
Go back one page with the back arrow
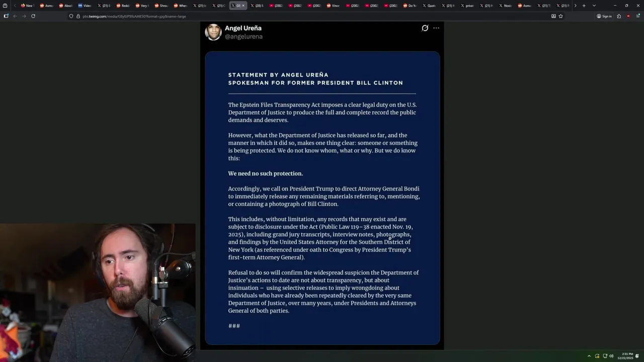click(15, 16)
